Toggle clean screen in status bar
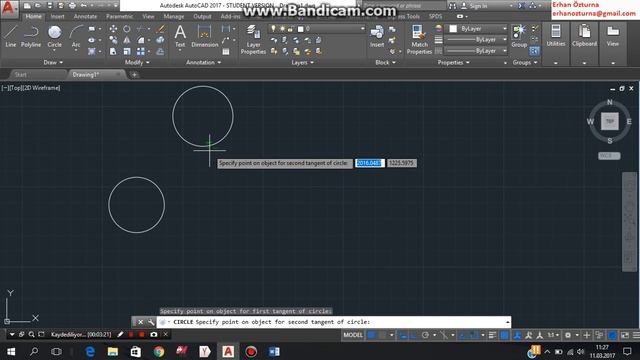The image size is (640, 360). point(625,335)
